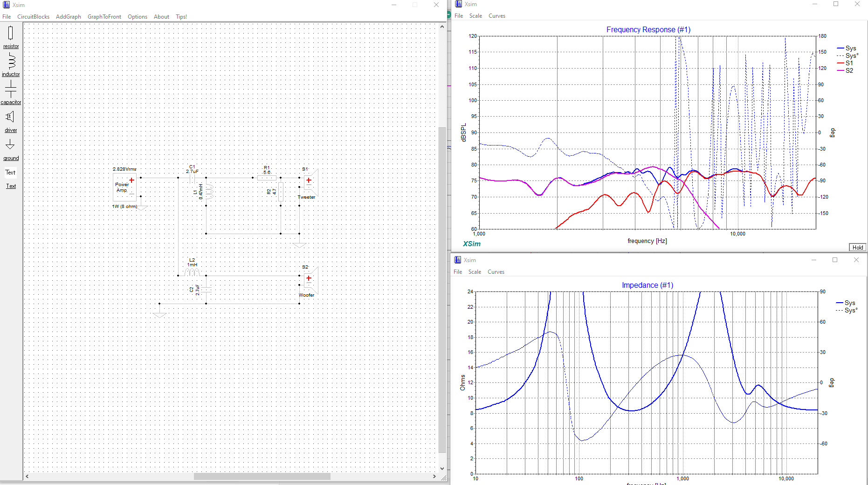Select the capacitor component tool

pos(11,92)
